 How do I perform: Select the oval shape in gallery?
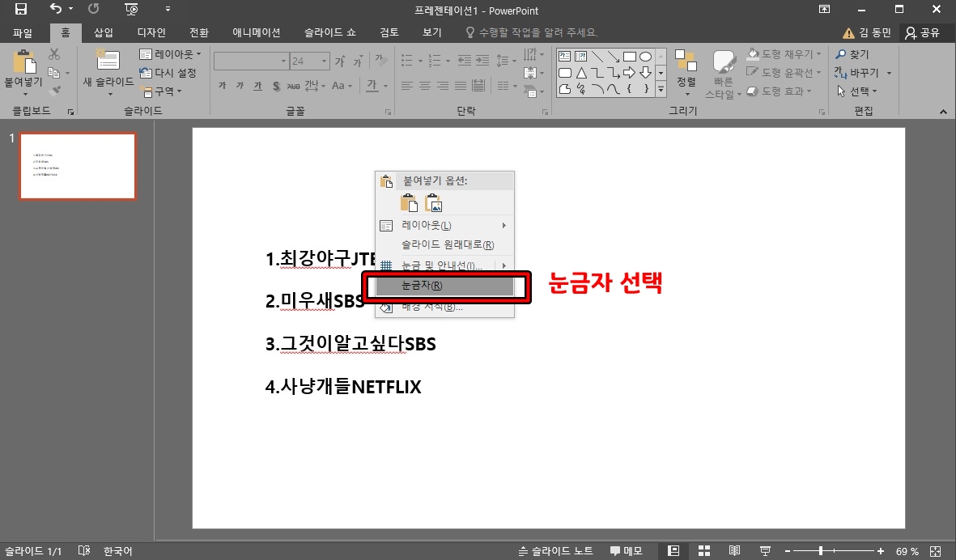pos(645,57)
